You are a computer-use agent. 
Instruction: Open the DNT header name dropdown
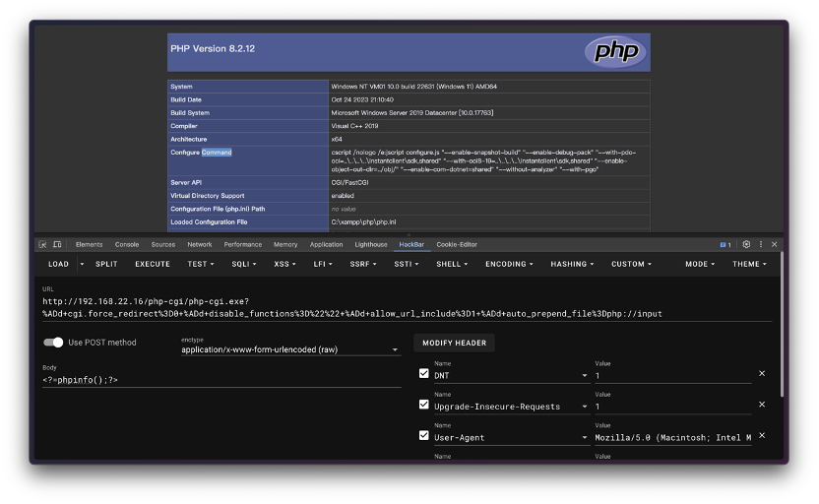click(585, 375)
